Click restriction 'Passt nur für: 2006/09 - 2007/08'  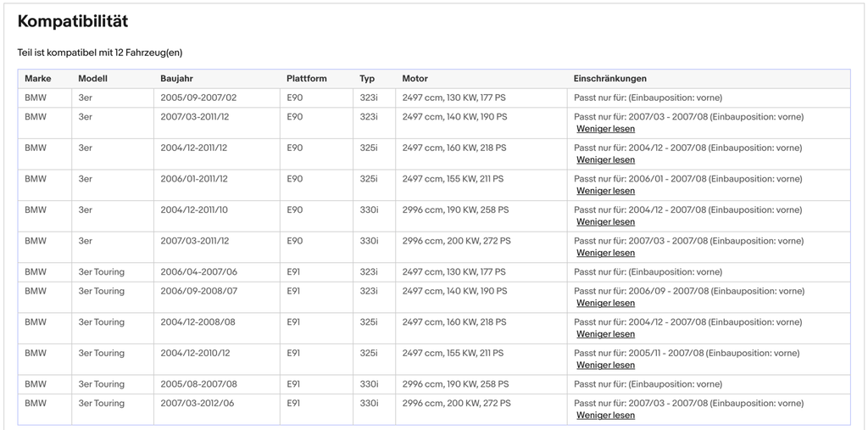[x=641, y=291]
